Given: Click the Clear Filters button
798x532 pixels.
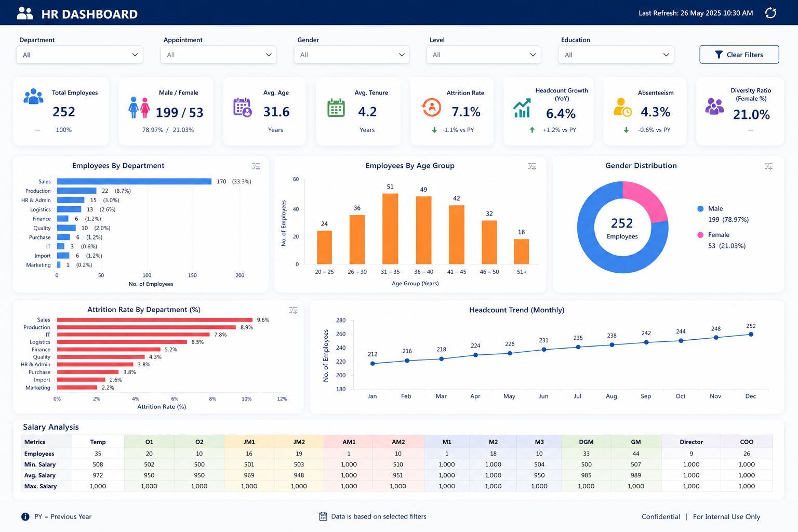Looking at the screenshot, I should [x=739, y=55].
